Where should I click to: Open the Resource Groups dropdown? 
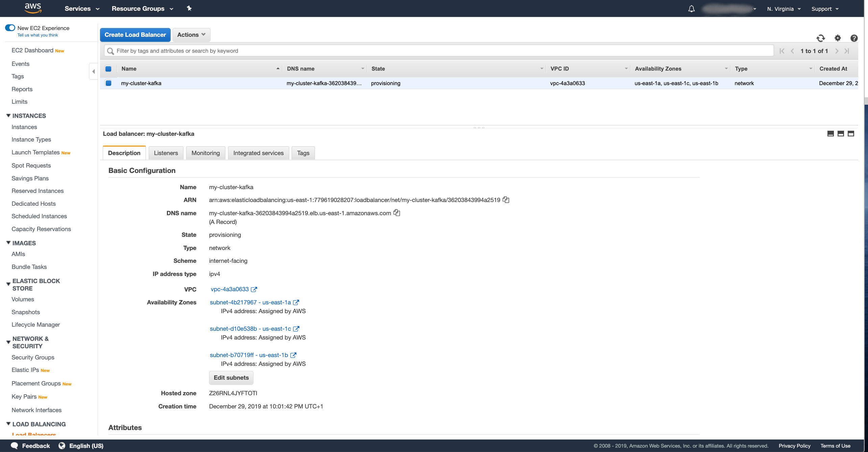point(142,8)
